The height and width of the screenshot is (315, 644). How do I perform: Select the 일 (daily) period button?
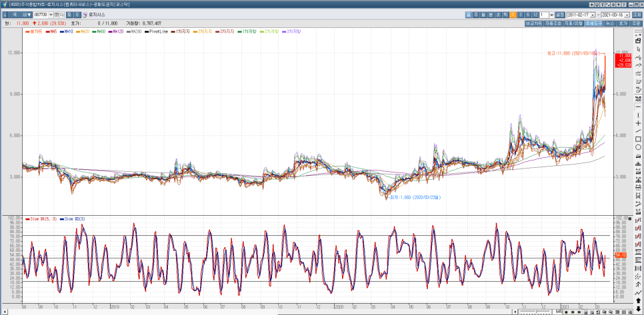tap(469, 15)
